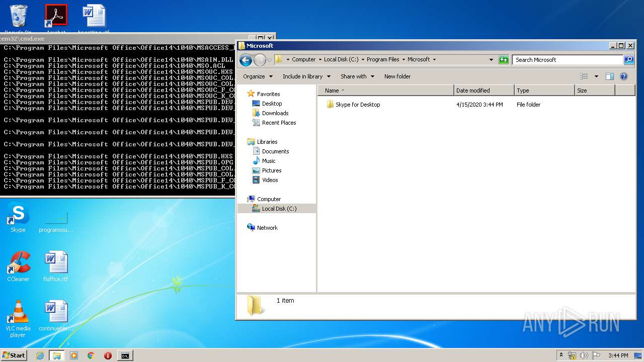Image resolution: width=644 pixels, height=362 pixels.
Task: Click the Skype desktop shortcut
Action: [x=18, y=219]
